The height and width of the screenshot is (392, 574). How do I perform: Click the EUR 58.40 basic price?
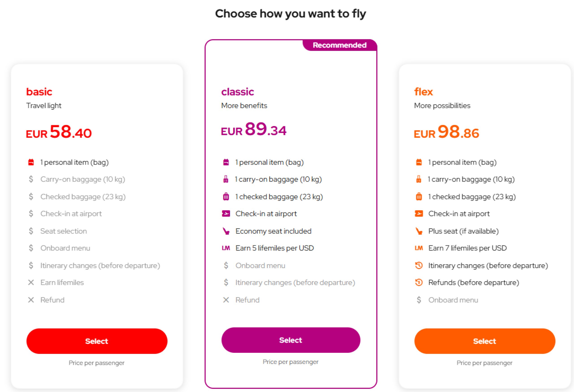(59, 132)
